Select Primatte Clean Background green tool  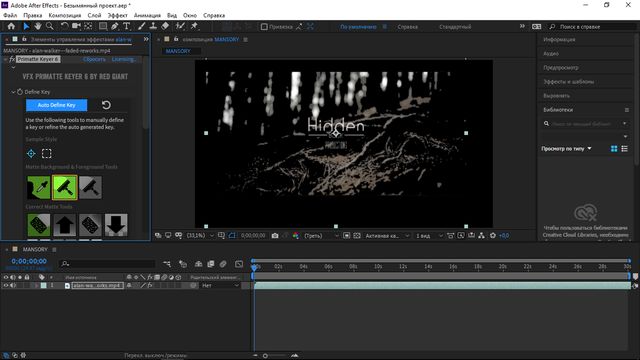(64, 187)
